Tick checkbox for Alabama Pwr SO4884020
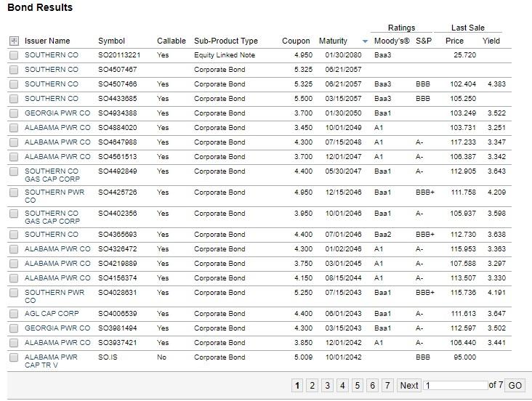This screenshot has width=532, height=401. pyautogui.click(x=14, y=128)
